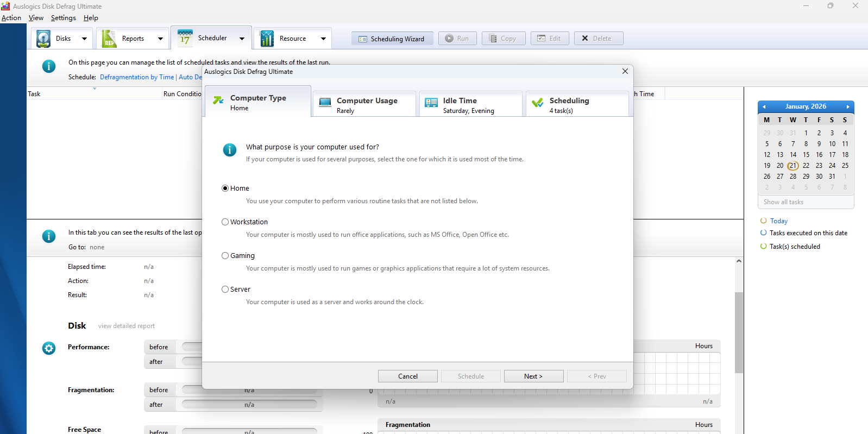Click the blue info icon in the wizard dialog

pos(230,150)
